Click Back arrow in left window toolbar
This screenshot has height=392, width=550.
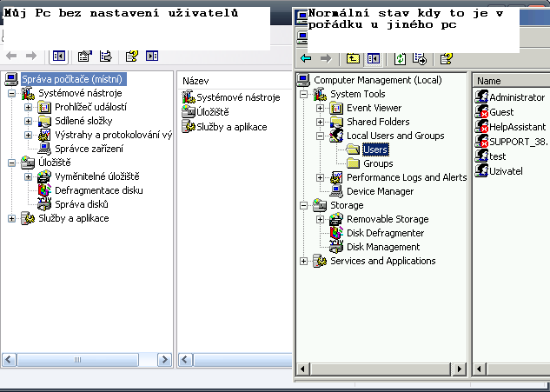[11, 56]
